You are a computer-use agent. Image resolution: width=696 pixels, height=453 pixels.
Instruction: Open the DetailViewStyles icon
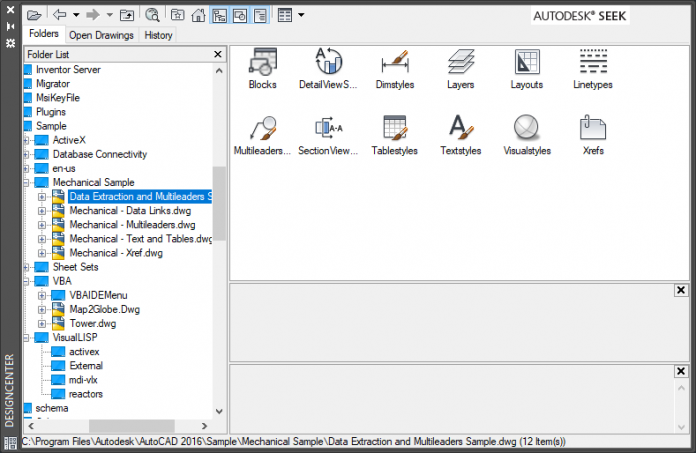[328, 68]
